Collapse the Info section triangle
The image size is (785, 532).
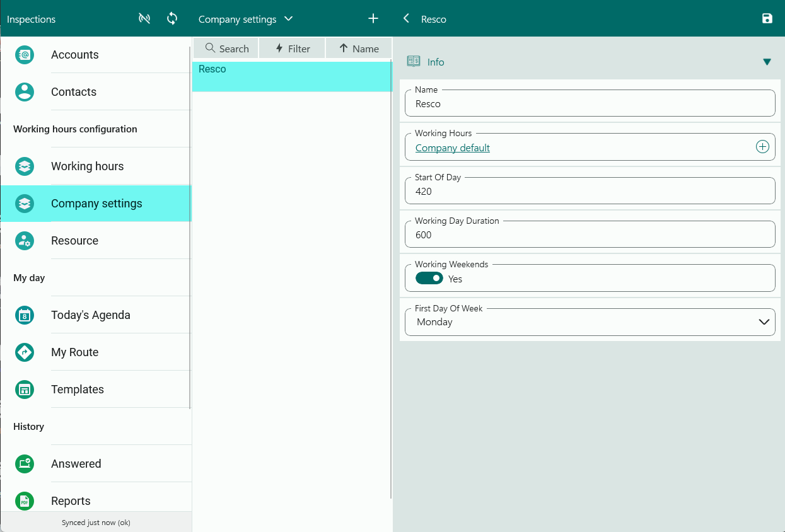coord(767,62)
